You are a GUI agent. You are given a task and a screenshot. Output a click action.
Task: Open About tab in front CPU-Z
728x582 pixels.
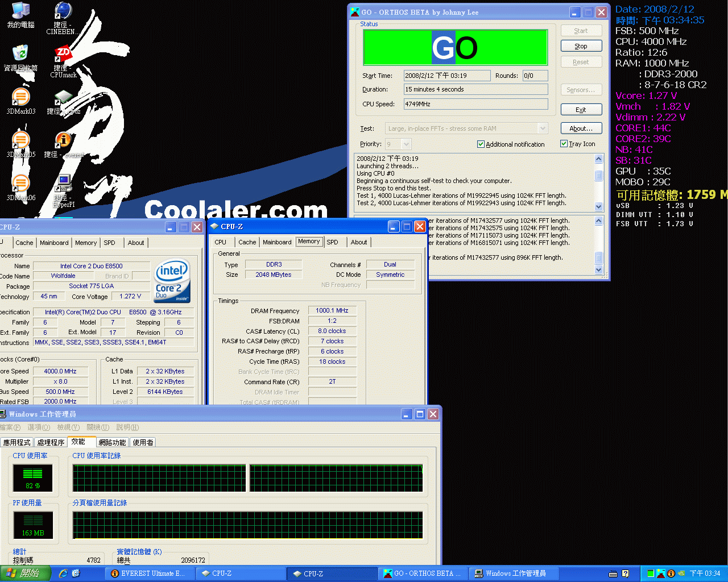click(359, 242)
